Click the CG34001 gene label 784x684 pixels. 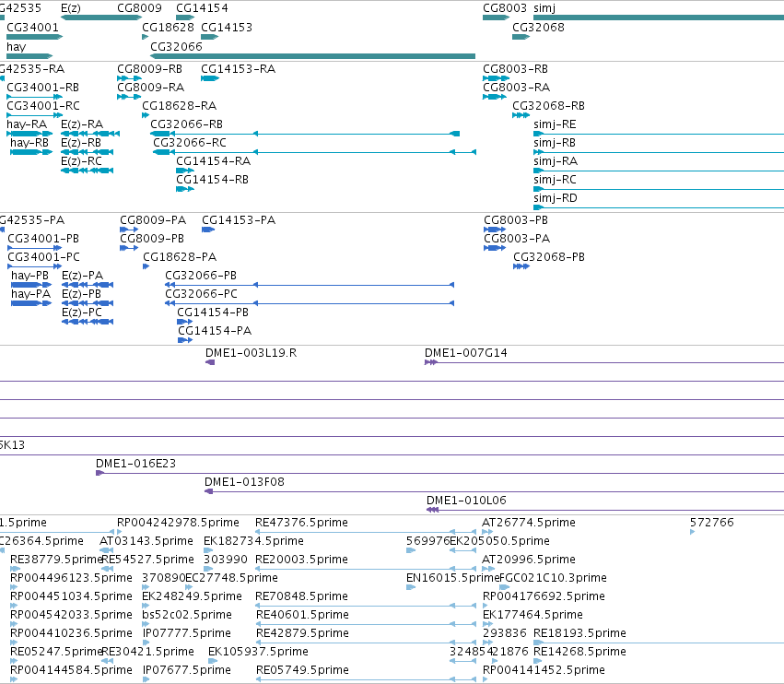(x=32, y=27)
